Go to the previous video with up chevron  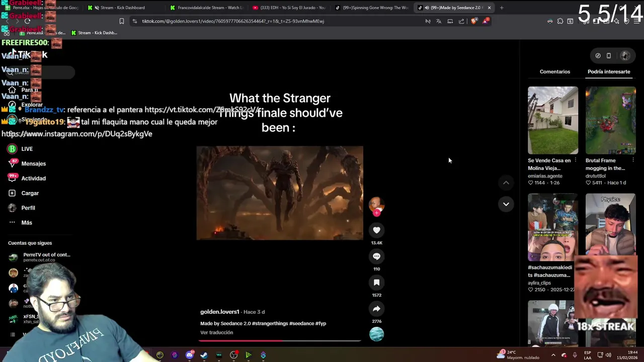(x=506, y=183)
